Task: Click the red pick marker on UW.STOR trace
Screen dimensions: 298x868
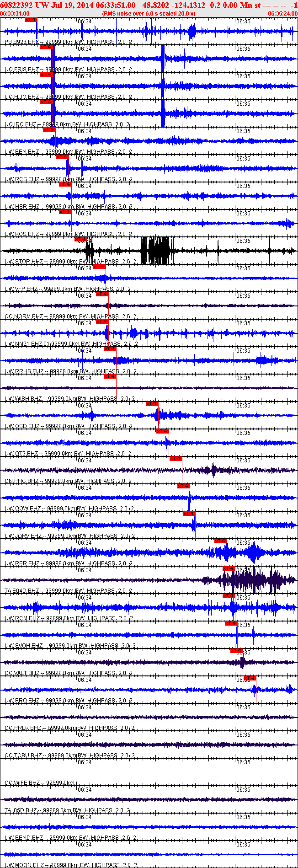Action: click(80, 239)
